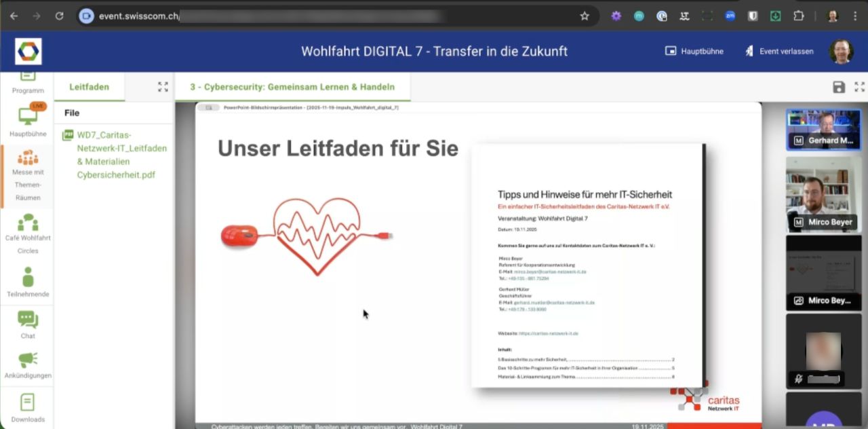Viewport: 868px width, 429px height.
Task: Select the Leitfaden tab
Action: 90,87
